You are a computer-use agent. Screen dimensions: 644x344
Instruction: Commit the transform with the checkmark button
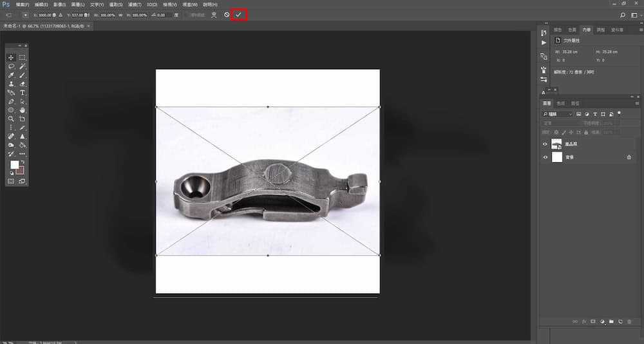click(x=239, y=15)
